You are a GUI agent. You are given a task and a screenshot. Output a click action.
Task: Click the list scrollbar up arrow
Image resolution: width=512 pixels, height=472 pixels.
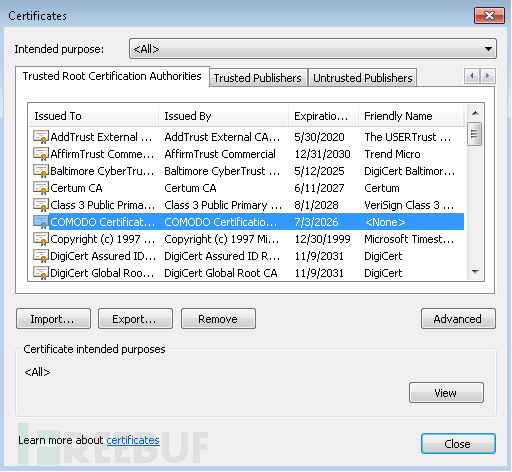[x=475, y=113]
